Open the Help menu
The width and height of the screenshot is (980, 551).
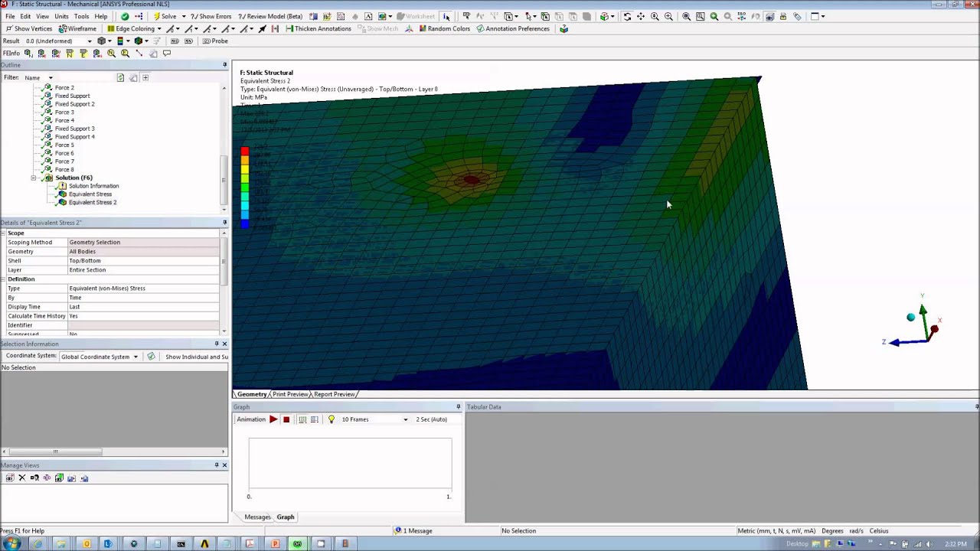[101, 16]
